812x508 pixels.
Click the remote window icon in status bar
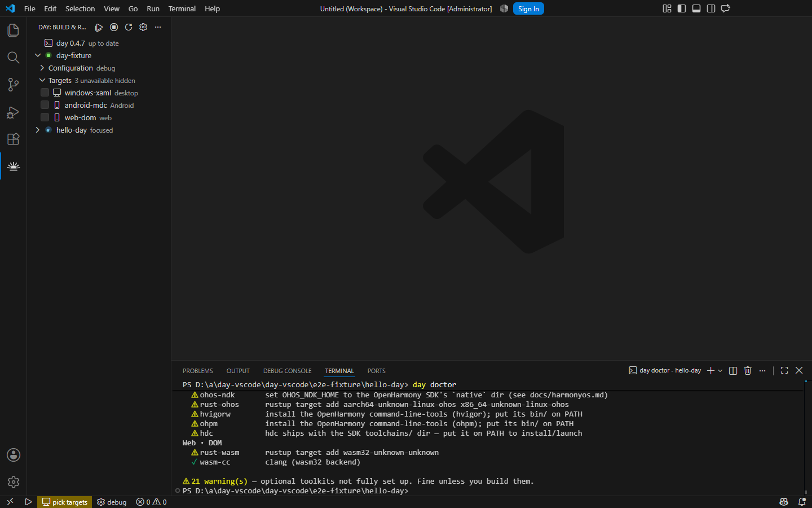click(x=10, y=502)
